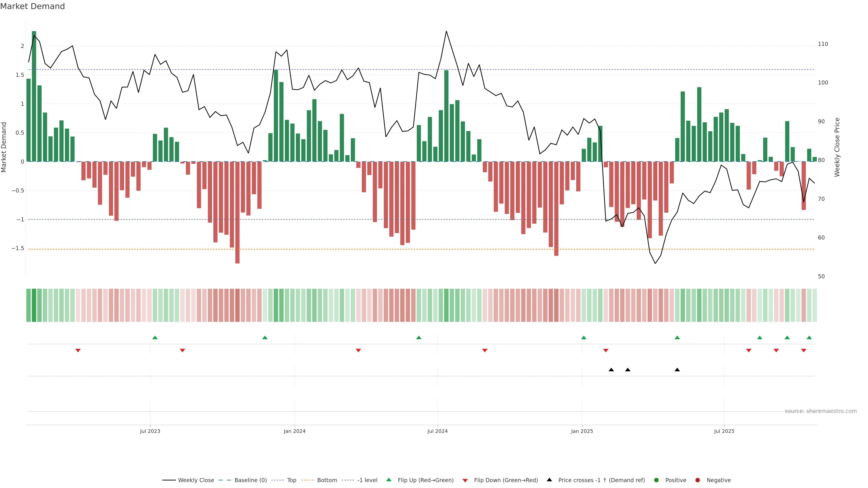
Task: Click the source: sharemaestro.com text
Action: (821, 411)
